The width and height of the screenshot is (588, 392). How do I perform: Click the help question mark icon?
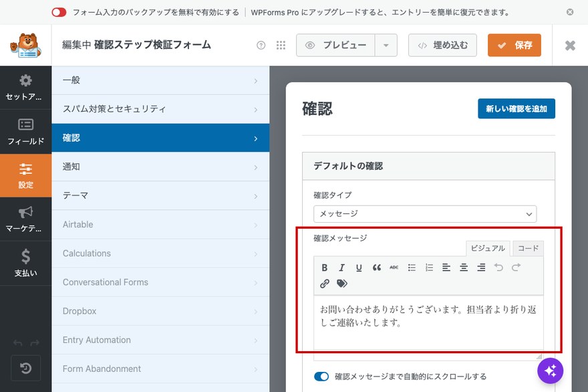pos(261,45)
